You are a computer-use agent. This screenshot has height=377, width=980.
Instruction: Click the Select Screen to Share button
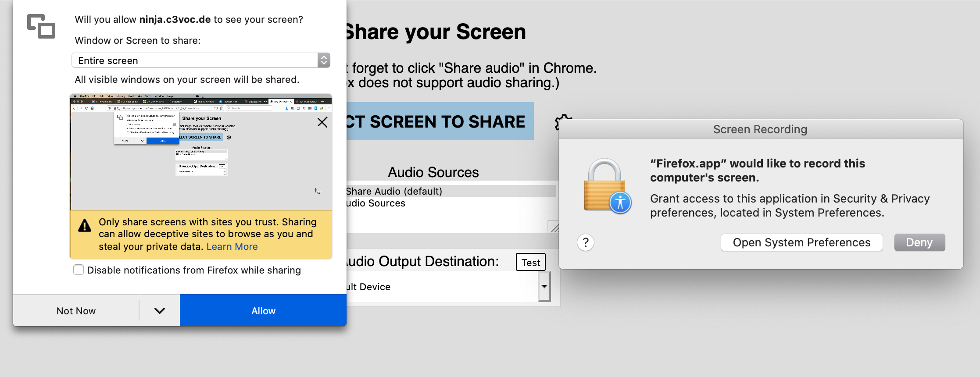(x=440, y=121)
